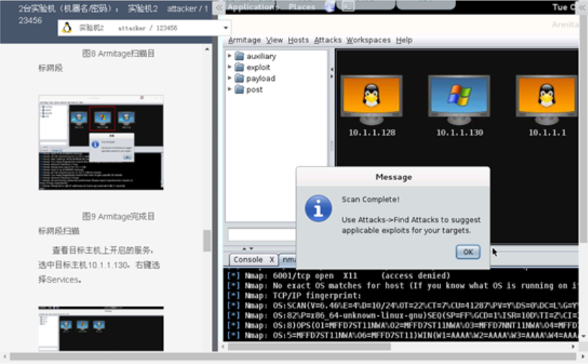The width and height of the screenshot is (588, 364).
Task: Open the terminal launcher icon in top panel
Action: click(347, 6)
